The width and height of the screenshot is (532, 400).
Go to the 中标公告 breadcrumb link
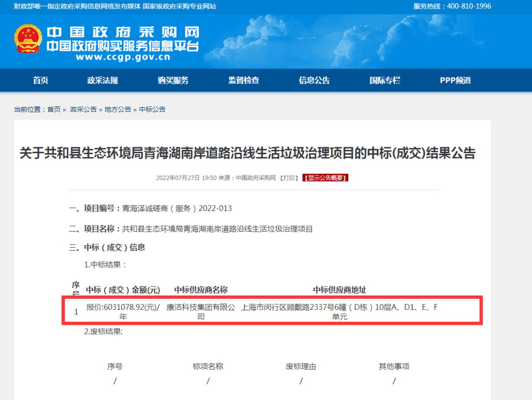click(152, 109)
